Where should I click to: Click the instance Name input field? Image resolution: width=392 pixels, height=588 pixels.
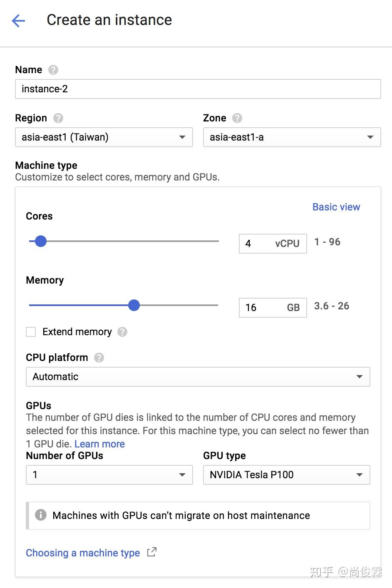[198, 89]
